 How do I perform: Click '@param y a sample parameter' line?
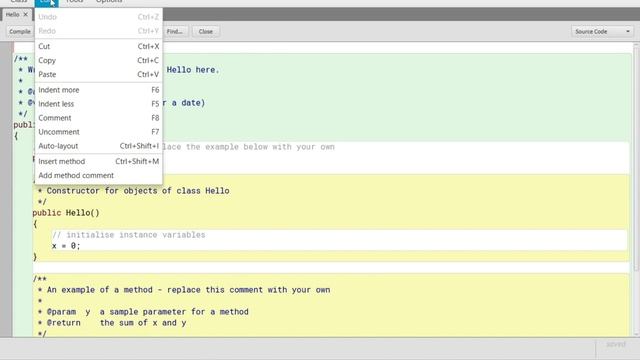[143, 312]
